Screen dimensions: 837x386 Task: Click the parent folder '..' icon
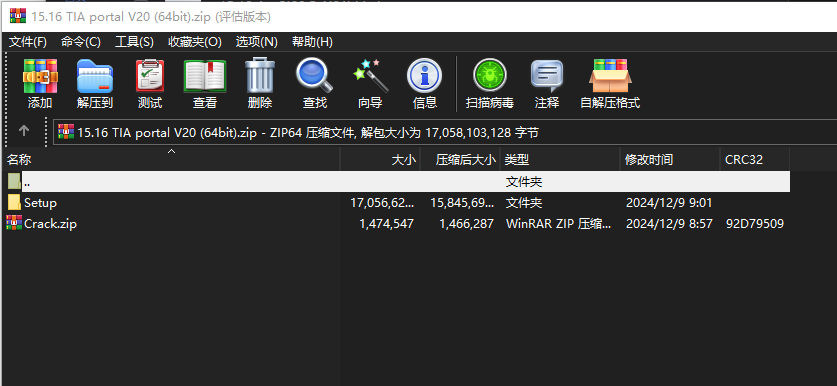tap(14, 182)
